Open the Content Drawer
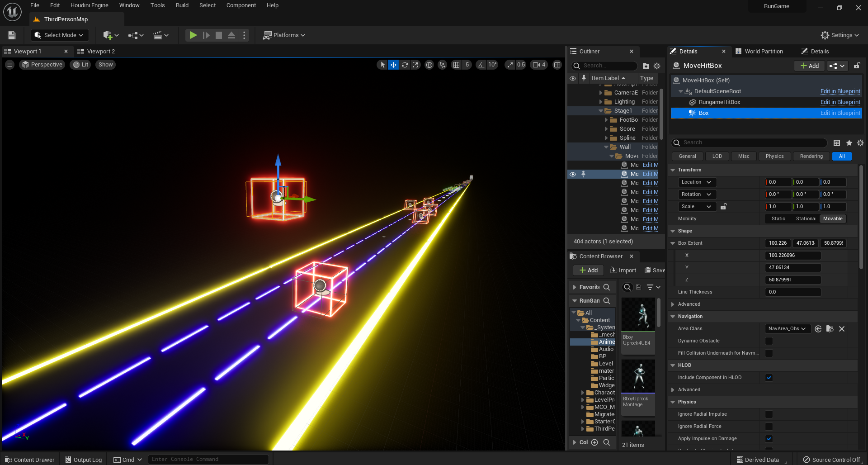Viewport: 868px width, 465px height. [30, 460]
